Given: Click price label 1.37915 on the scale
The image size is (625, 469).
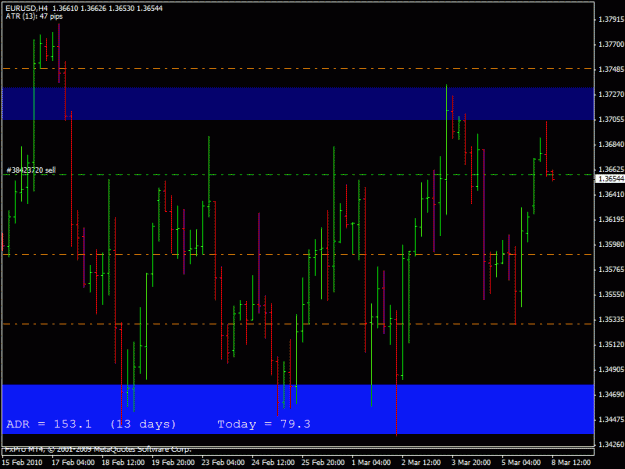Looking at the screenshot, I should point(611,19).
